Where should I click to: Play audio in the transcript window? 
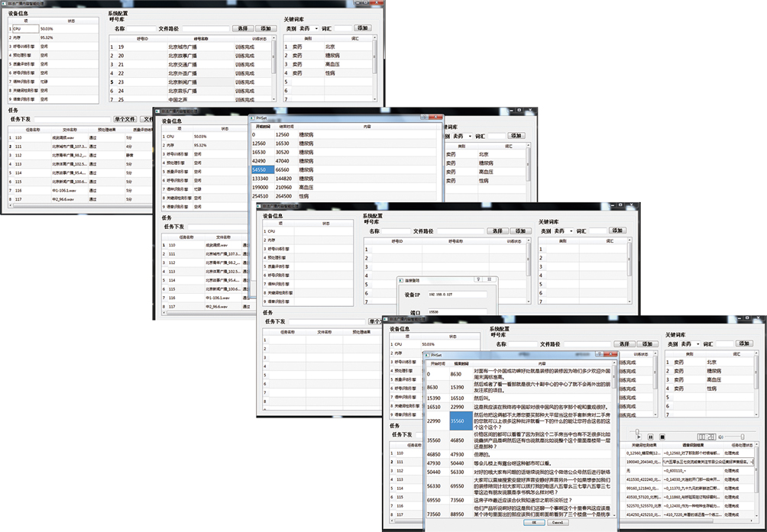coord(639,437)
